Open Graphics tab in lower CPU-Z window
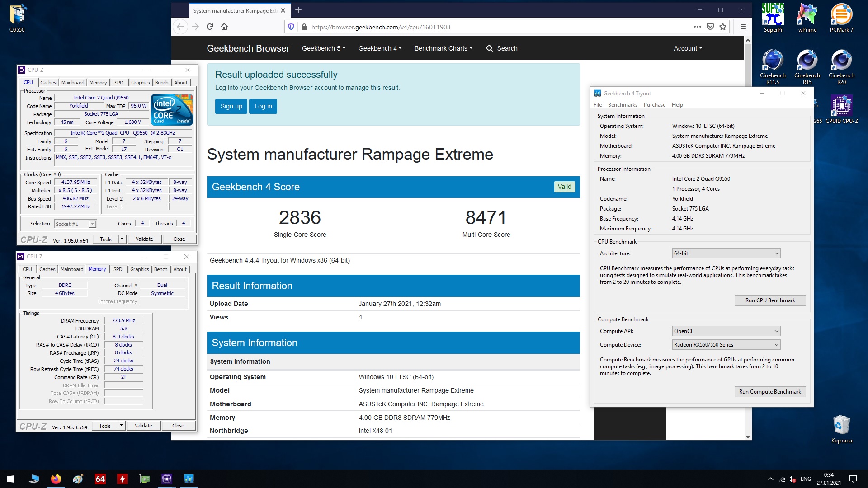 [139, 269]
